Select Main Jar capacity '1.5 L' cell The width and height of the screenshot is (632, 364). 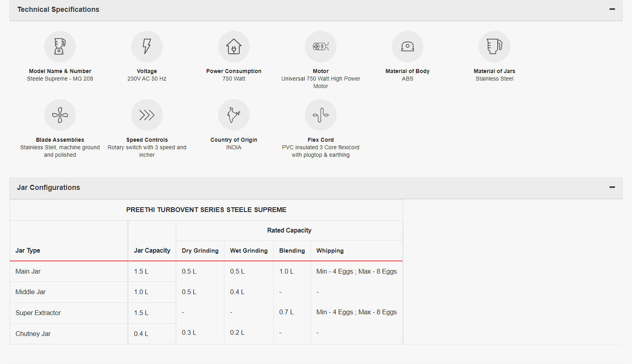tap(141, 271)
